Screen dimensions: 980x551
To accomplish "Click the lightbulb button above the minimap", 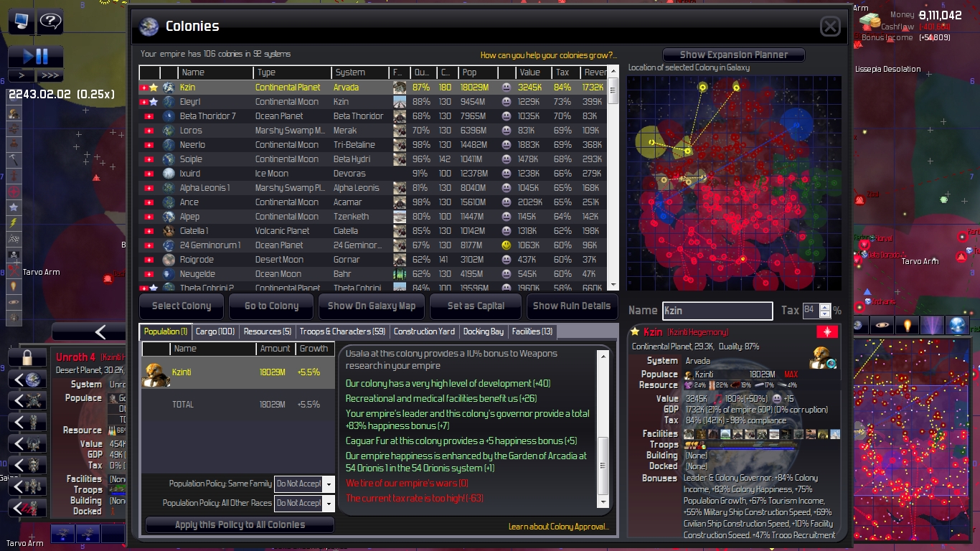I will (908, 326).
